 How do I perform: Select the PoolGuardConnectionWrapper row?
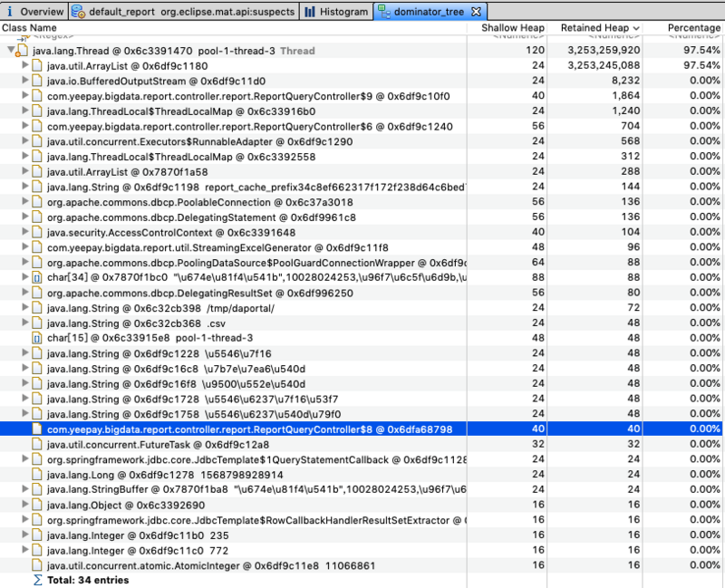pyautogui.click(x=362, y=263)
